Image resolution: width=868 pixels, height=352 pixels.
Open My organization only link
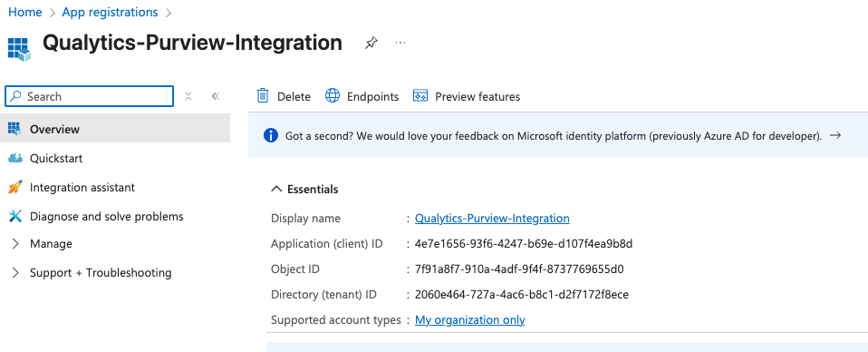click(470, 320)
